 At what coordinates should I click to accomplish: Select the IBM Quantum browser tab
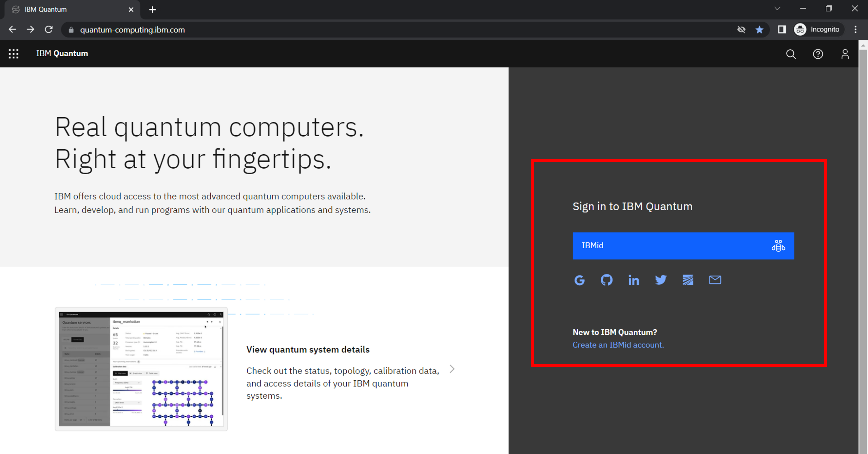(x=72, y=10)
